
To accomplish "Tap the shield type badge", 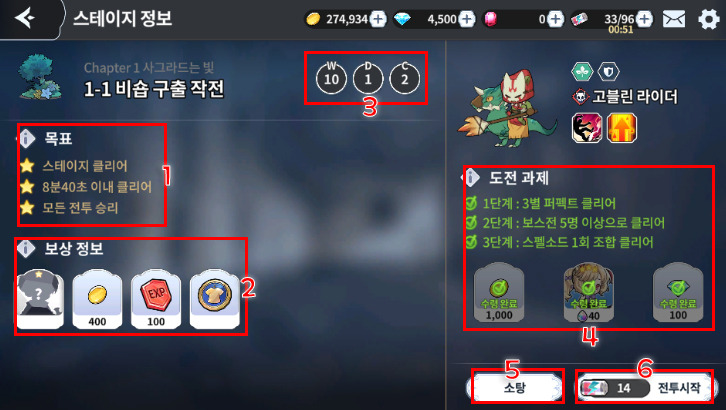I will pyautogui.click(x=608, y=72).
